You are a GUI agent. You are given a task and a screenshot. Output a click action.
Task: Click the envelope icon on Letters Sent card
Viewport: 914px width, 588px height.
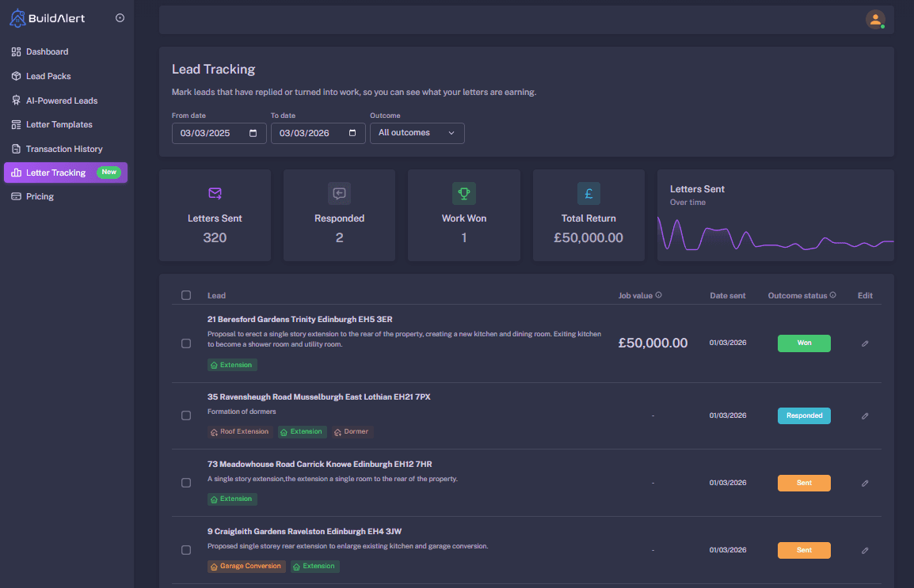(x=215, y=193)
